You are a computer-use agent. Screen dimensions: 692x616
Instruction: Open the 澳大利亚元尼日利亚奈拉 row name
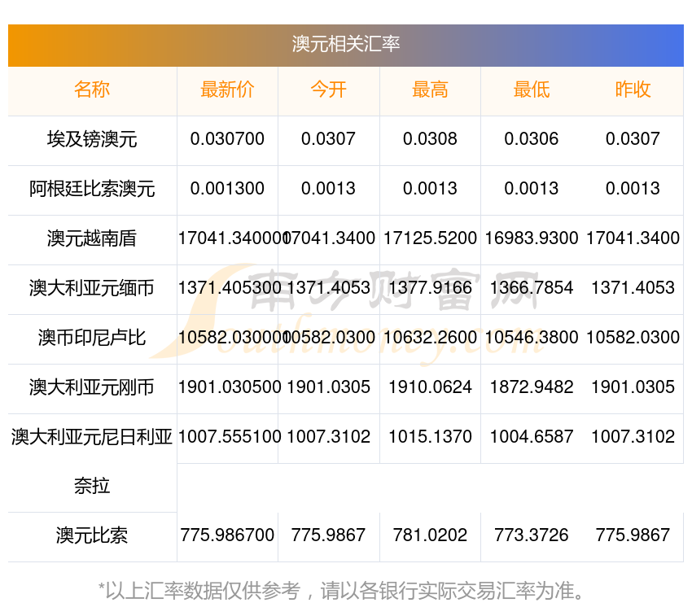pos(92,461)
